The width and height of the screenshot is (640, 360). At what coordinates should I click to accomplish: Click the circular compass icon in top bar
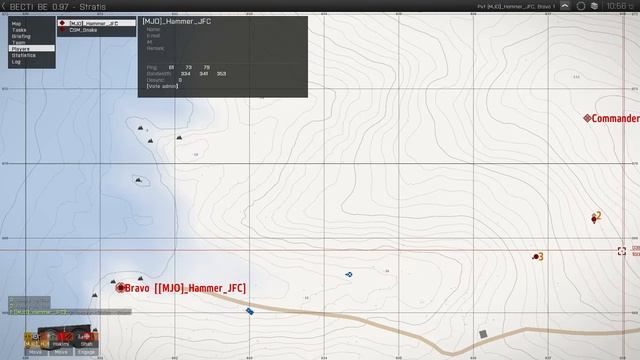point(580,6)
